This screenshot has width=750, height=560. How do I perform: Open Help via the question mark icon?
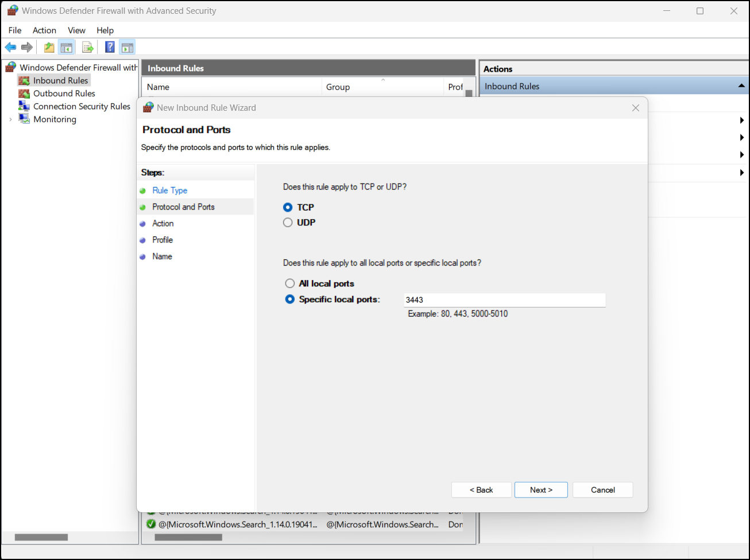pyautogui.click(x=110, y=47)
